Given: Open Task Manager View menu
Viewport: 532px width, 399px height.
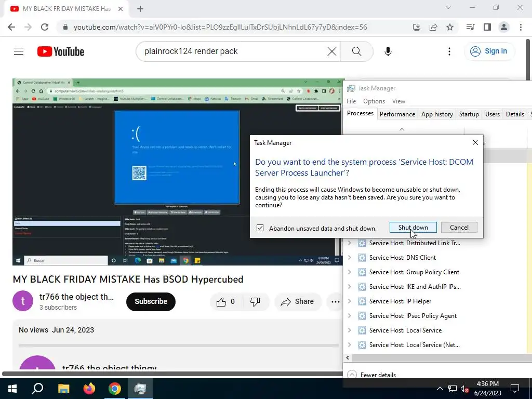Looking at the screenshot, I should (398, 101).
